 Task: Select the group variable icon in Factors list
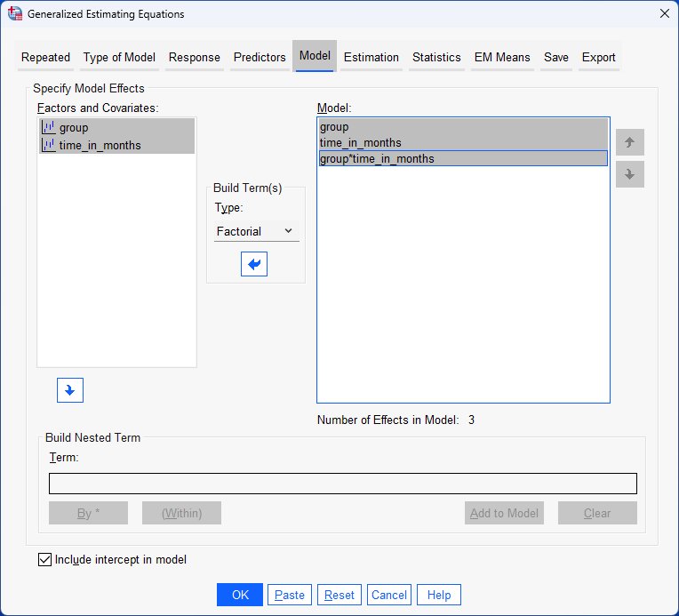49,128
